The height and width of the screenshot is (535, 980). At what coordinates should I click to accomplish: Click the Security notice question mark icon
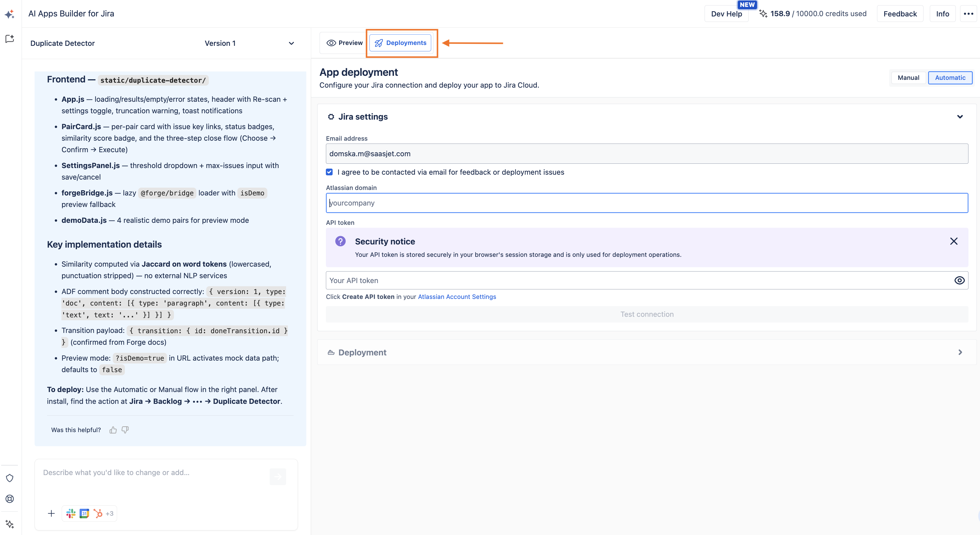(x=340, y=241)
